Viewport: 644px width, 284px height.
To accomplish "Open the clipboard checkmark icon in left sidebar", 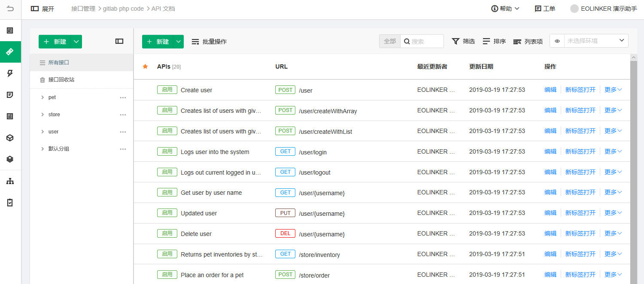I will coord(10,202).
